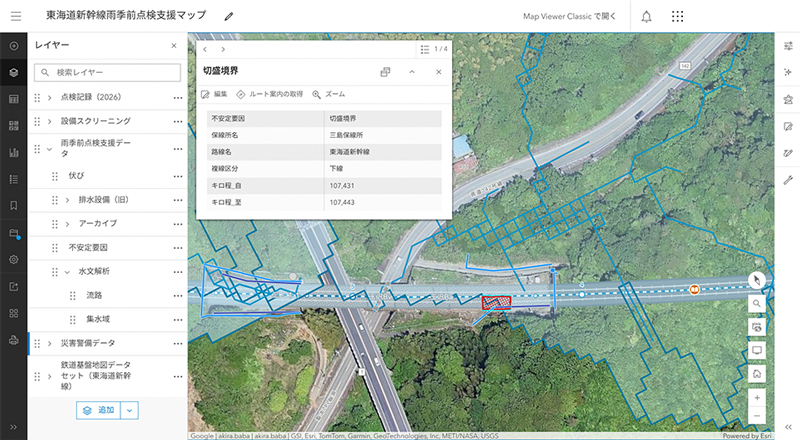The image size is (800, 440).
Task: Click the 検索レイヤー search field
Action: [x=107, y=72]
